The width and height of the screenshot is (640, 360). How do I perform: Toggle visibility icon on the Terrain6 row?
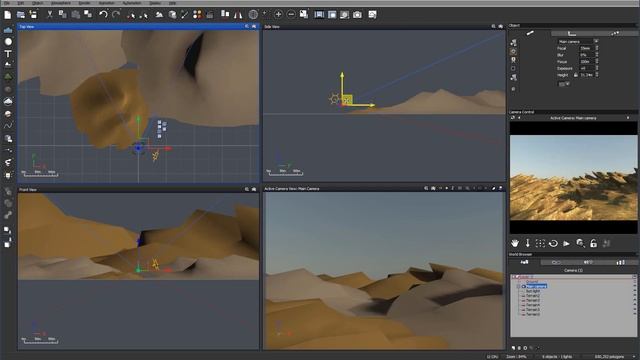pyautogui.click(x=635, y=314)
